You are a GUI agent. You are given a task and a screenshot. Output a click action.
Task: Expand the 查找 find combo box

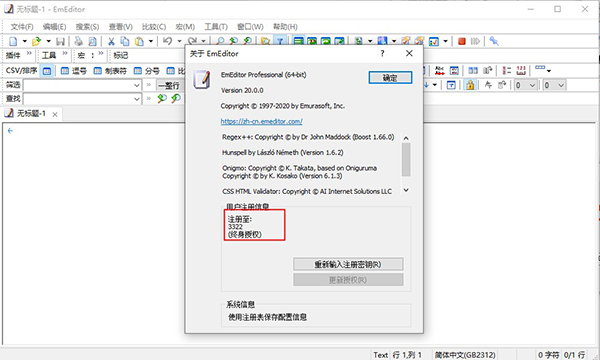click(x=137, y=99)
